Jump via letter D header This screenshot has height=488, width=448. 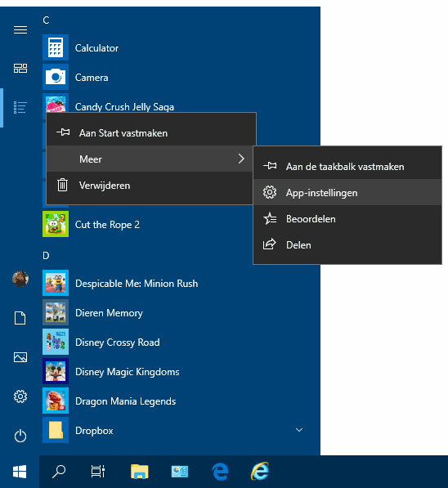[46, 256]
